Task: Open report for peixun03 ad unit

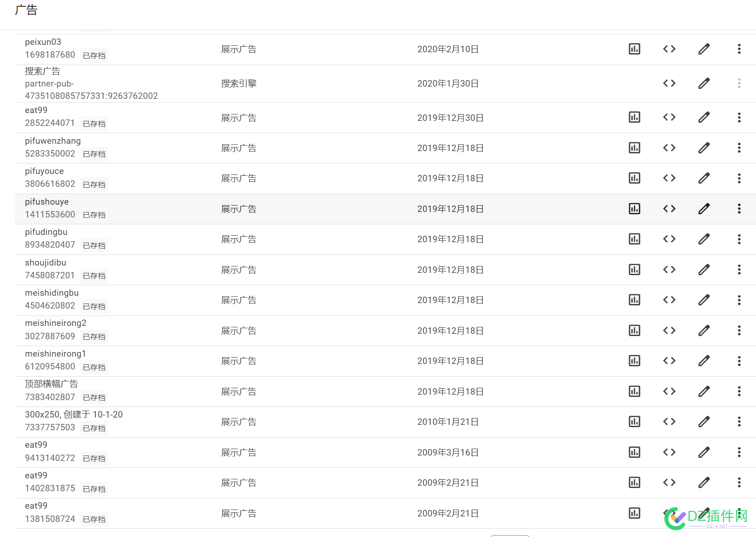Action: pos(635,49)
